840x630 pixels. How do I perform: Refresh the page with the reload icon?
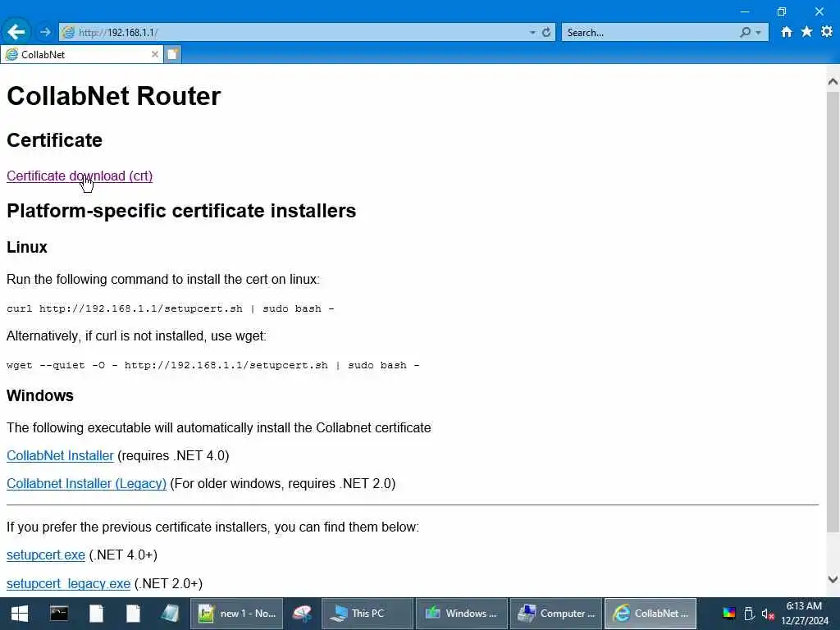(x=546, y=32)
